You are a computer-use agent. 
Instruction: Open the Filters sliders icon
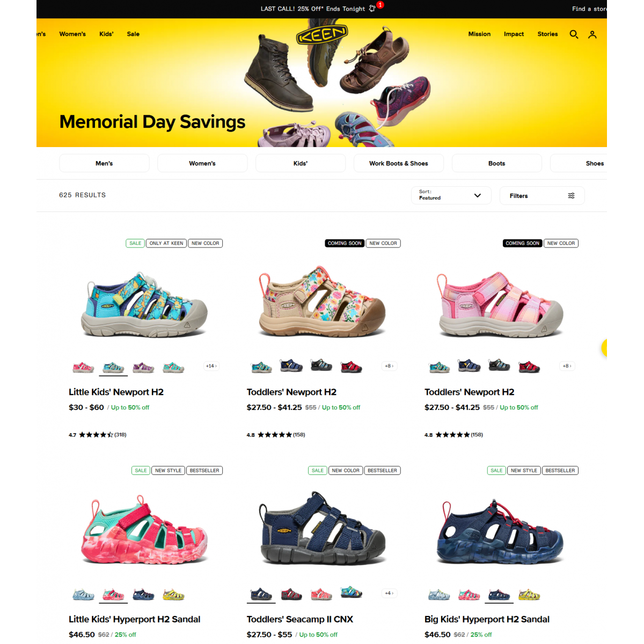[x=571, y=196]
